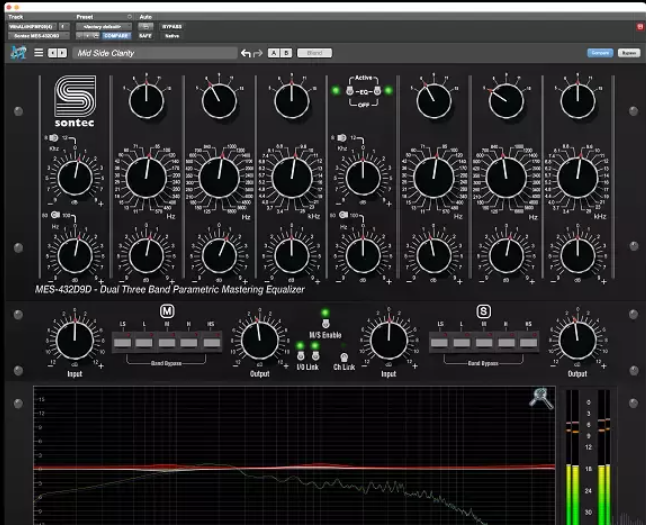Click the Mid channel low shelf Hz gain knob
Image resolution: width=646 pixels, height=525 pixels.
pyautogui.click(x=75, y=255)
